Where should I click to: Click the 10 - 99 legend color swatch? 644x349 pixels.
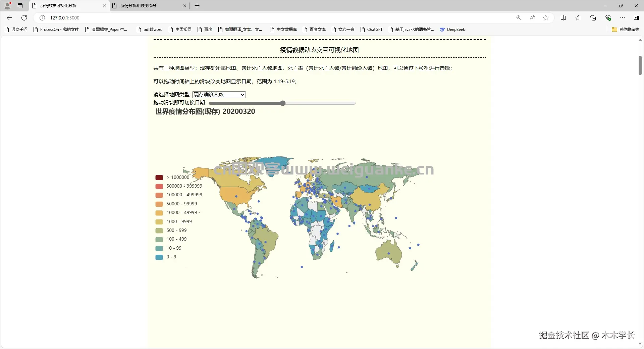click(159, 248)
